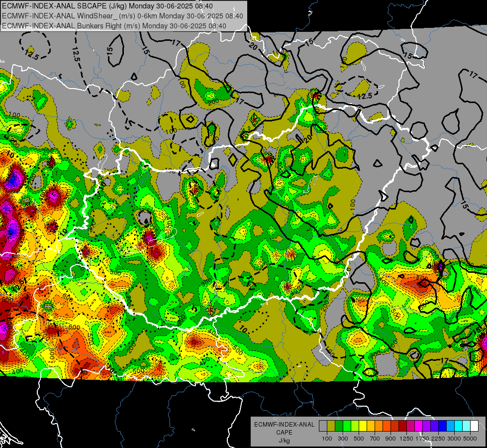Click the J/kg unit label in legend

point(284,441)
